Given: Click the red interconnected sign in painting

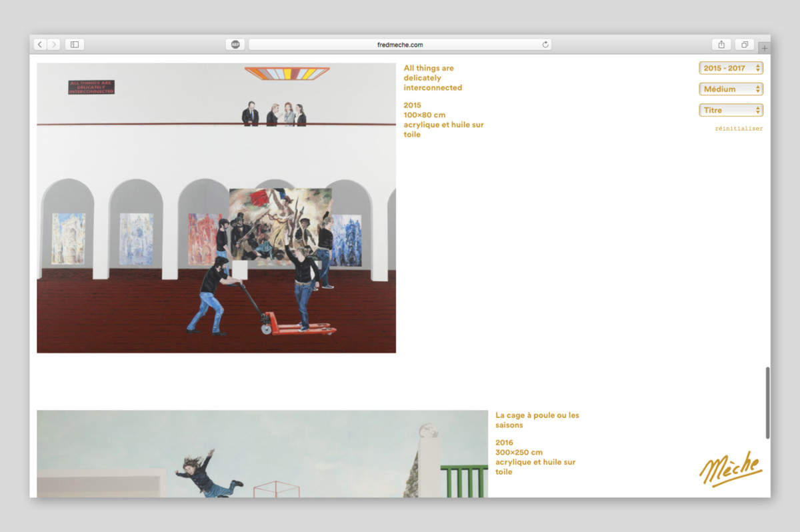Looking at the screenshot, I should click(91, 87).
